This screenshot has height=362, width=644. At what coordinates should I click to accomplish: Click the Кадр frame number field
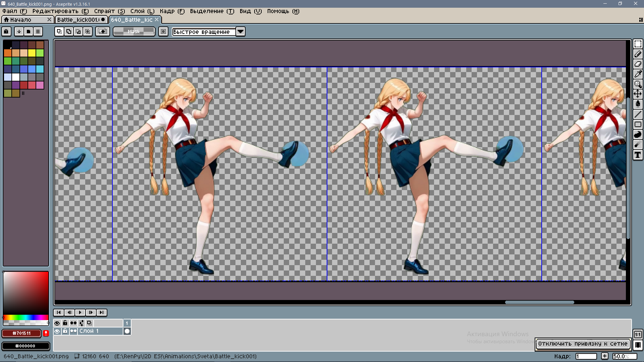586,356
